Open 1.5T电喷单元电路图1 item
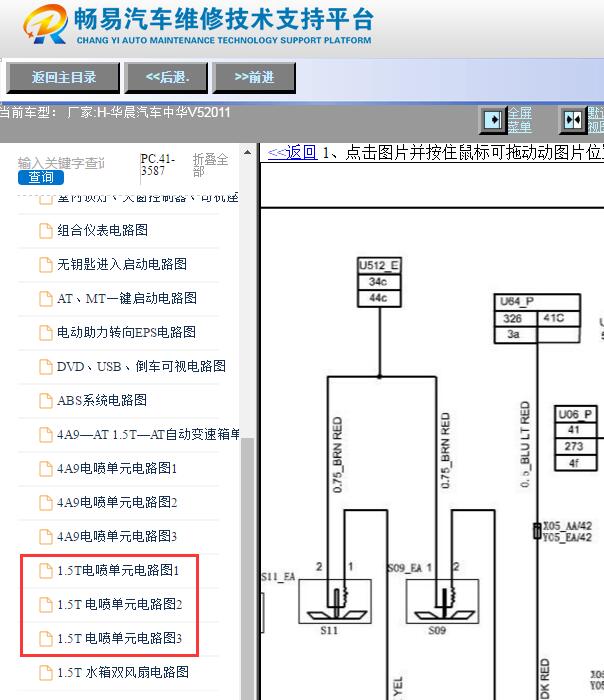 (x=118, y=571)
